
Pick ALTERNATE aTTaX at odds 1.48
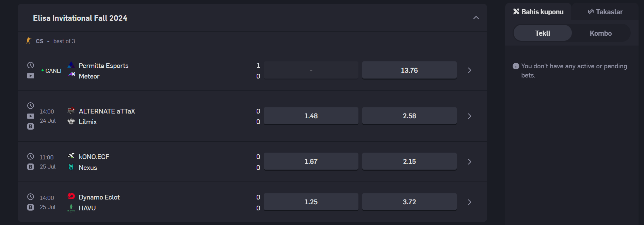311,116
